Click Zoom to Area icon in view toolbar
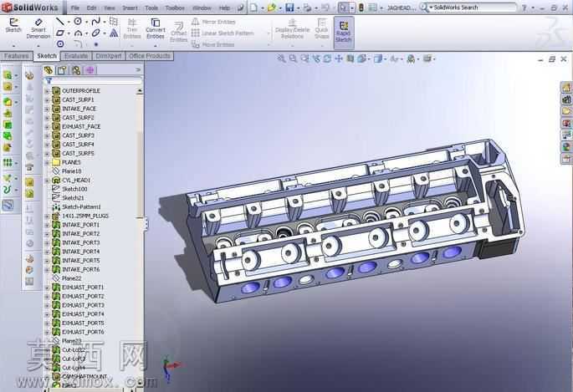This screenshot has height=392, width=573. coord(293,59)
